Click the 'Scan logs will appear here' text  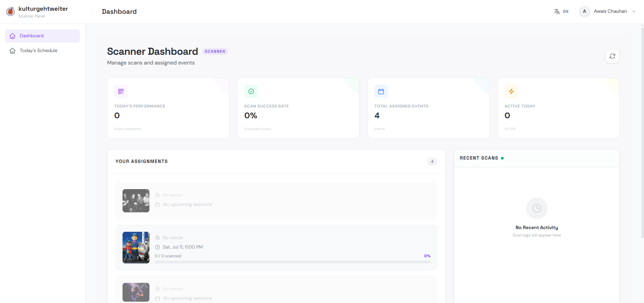pos(537,235)
